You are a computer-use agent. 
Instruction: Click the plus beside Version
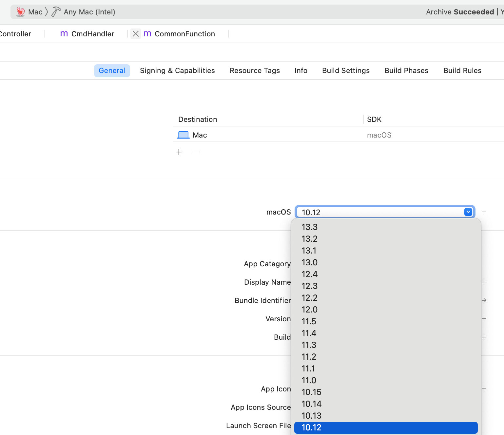484,319
